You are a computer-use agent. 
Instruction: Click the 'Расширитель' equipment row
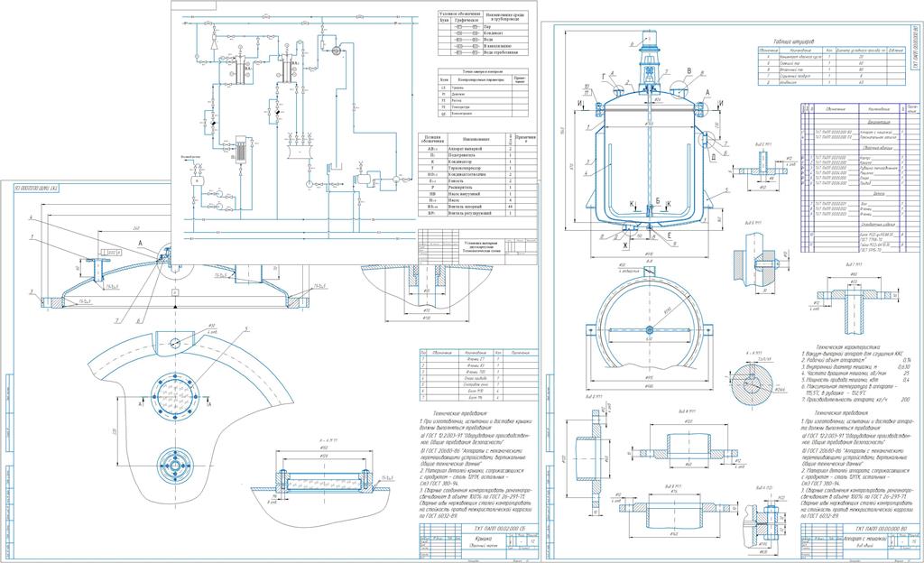[x=477, y=188]
